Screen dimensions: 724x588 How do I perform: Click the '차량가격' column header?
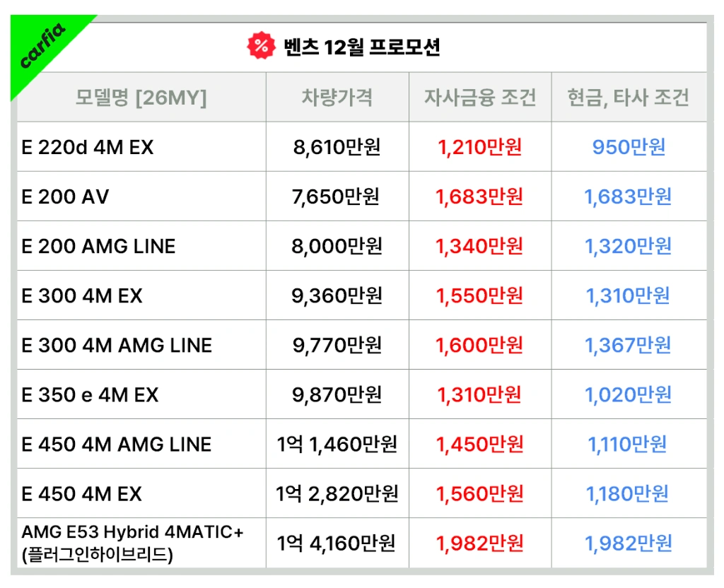click(337, 97)
